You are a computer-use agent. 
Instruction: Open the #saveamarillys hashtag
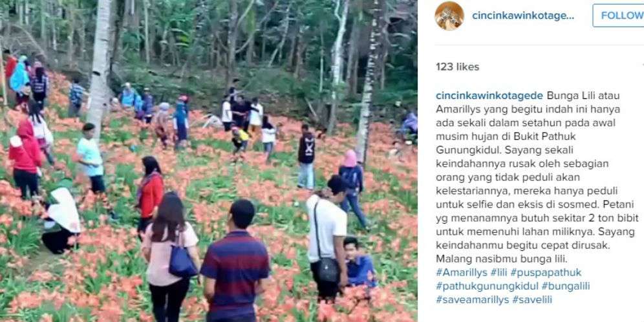[472, 299]
